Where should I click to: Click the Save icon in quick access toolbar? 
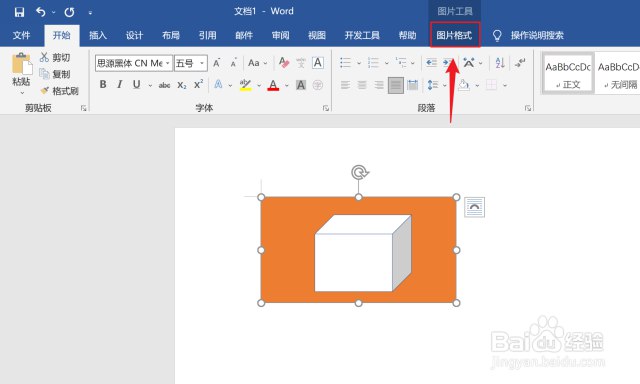click(19, 12)
